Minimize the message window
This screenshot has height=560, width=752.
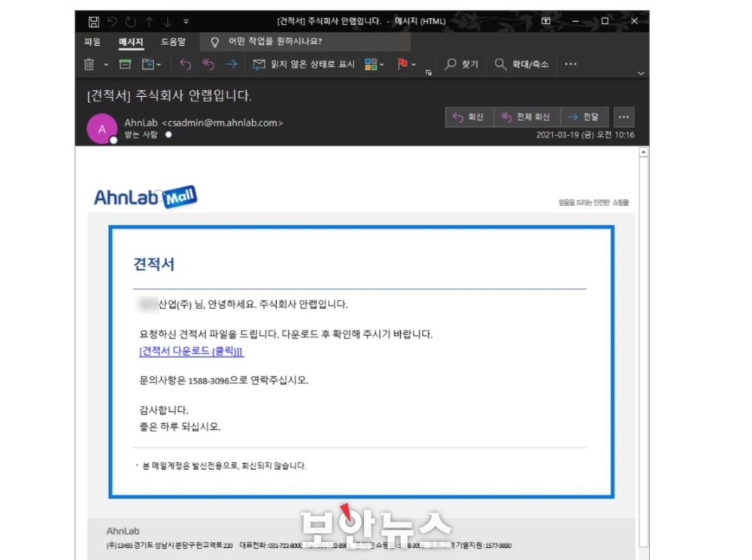(x=575, y=21)
